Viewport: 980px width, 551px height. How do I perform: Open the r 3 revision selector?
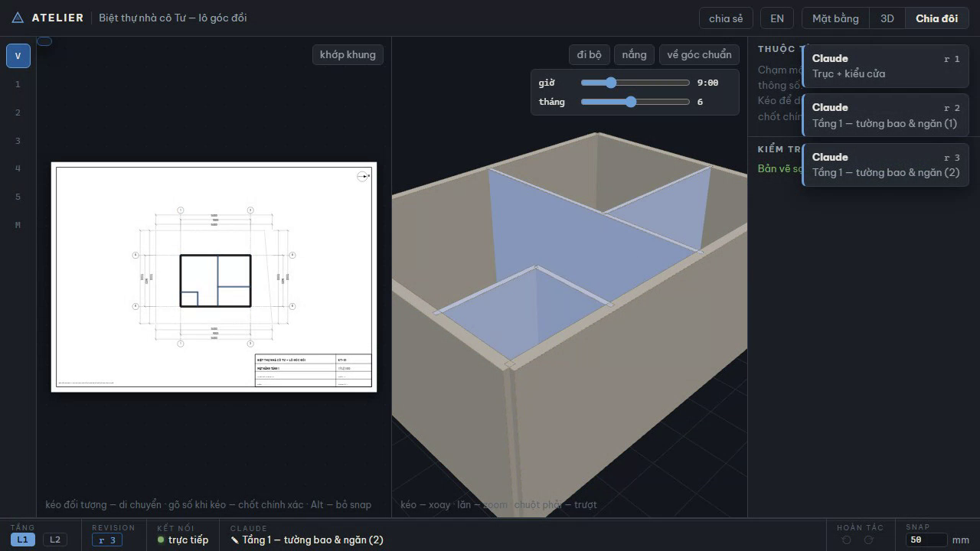pos(107,540)
